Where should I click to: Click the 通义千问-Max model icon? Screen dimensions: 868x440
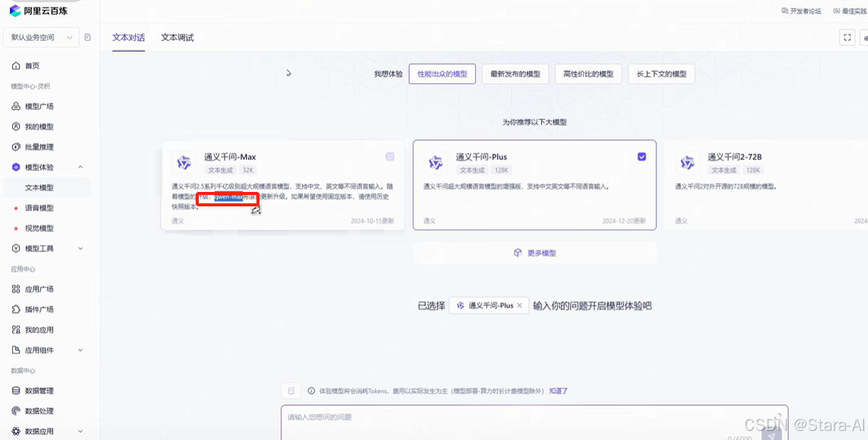tap(184, 162)
